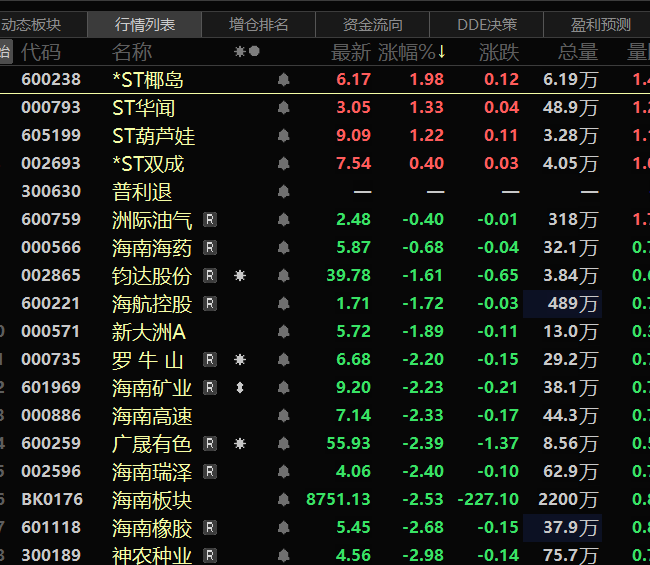Viewport: 650px width, 565px height.
Task: Click the R margin badge next to 海南矿业
Action: pos(210,388)
